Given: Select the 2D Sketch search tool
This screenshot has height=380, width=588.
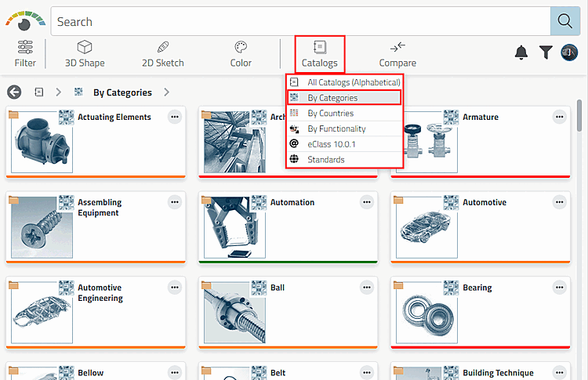Looking at the screenshot, I should [163, 53].
